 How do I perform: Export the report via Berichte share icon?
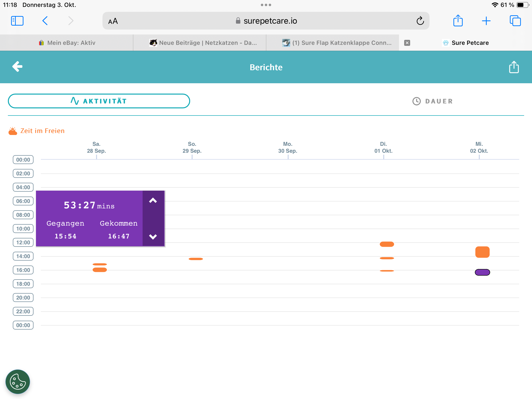[x=514, y=67]
